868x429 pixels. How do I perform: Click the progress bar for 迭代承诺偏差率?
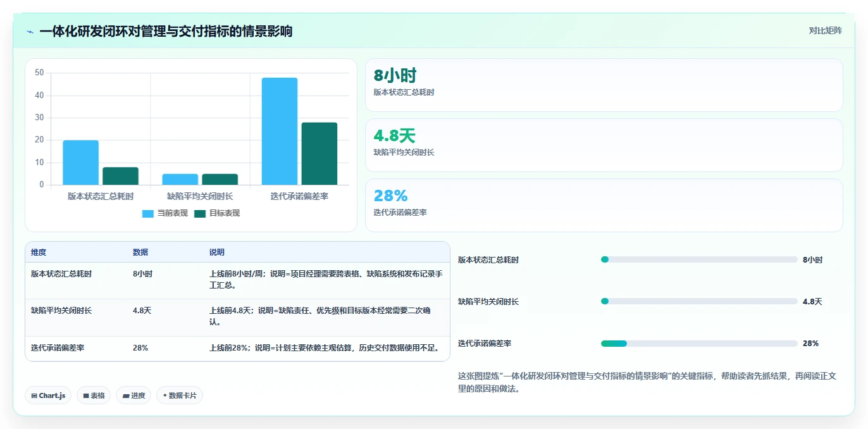(699, 344)
